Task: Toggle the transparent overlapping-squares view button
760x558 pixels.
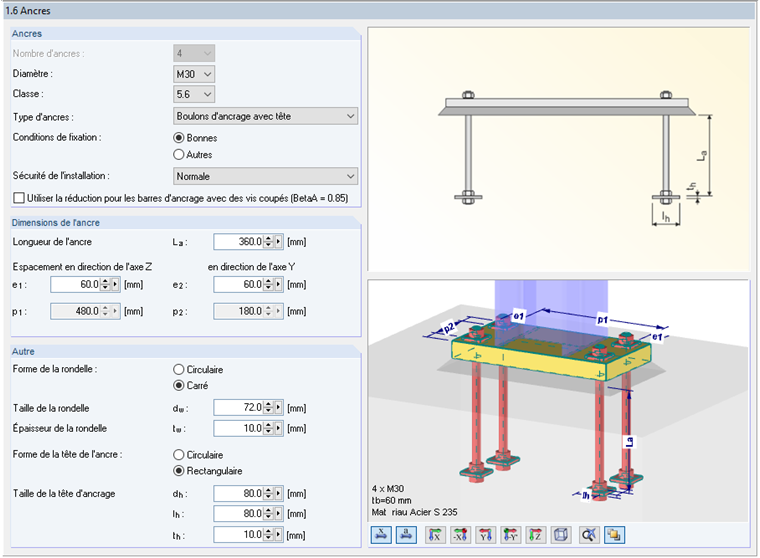Action: [x=614, y=535]
